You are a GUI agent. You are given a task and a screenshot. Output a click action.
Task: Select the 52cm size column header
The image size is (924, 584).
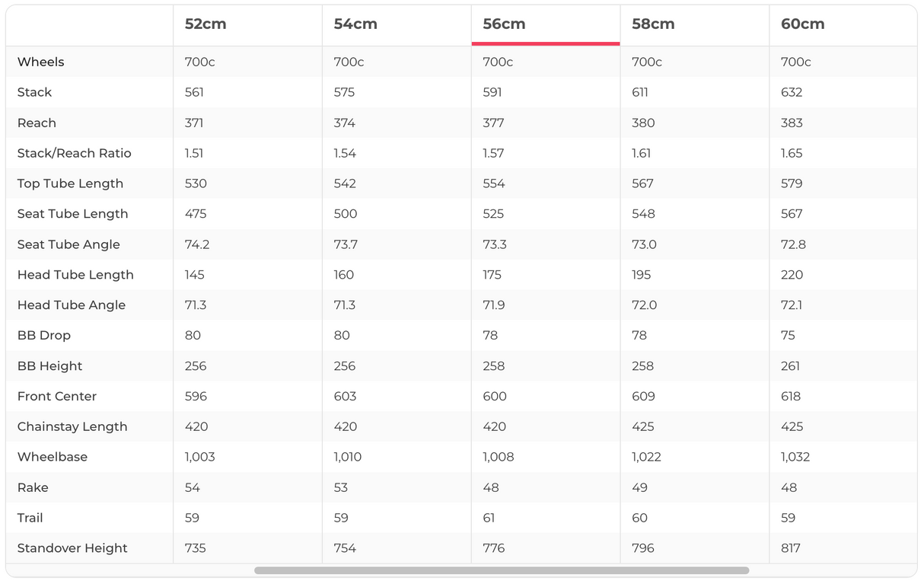(x=206, y=24)
